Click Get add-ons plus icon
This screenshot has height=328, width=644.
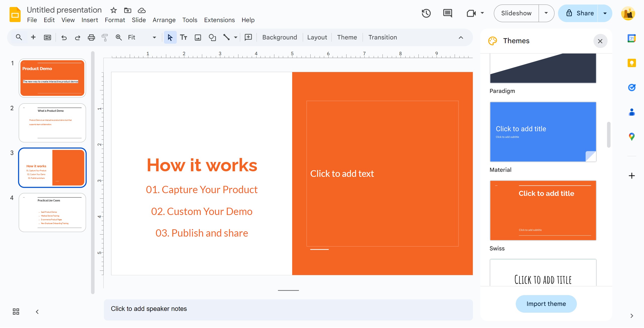(632, 176)
